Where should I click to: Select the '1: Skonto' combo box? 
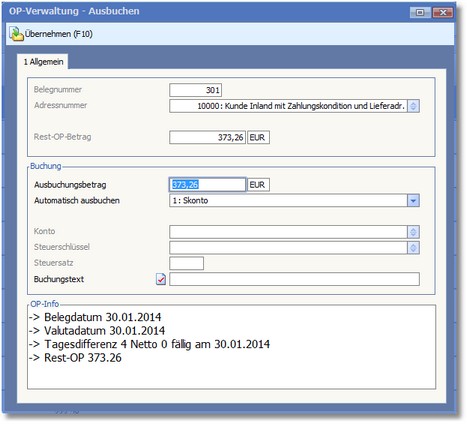294,201
